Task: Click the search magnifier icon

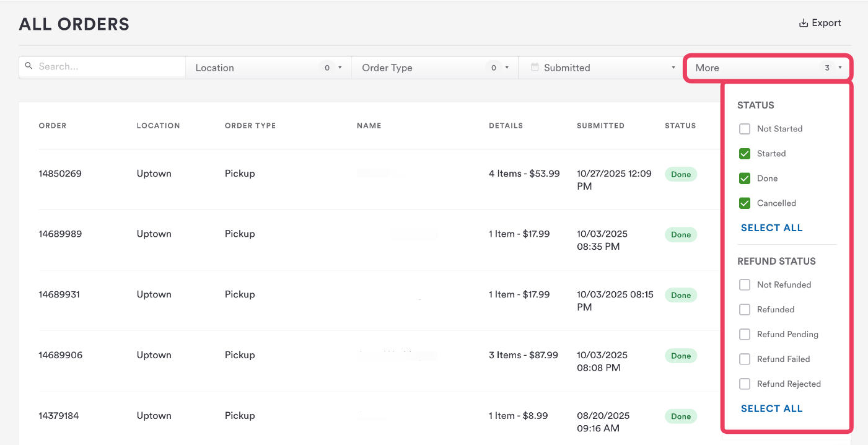Action: (29, 66)
